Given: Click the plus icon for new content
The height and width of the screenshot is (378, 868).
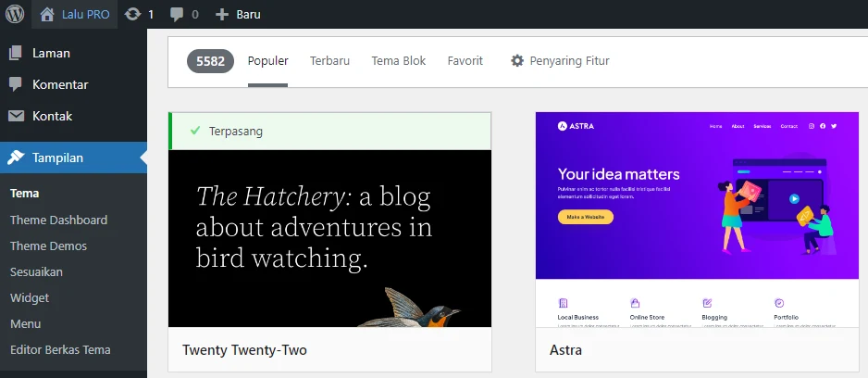Looking at the screenshot, I should click(222, 15).
